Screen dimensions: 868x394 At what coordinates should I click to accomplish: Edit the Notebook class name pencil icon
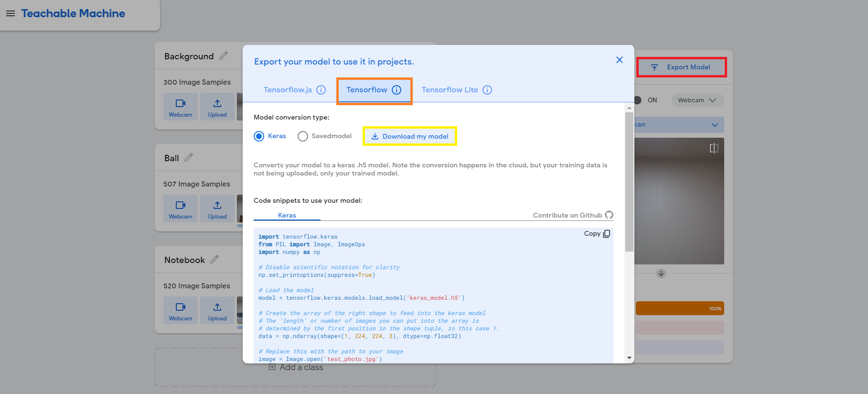(x=214, y=259)
